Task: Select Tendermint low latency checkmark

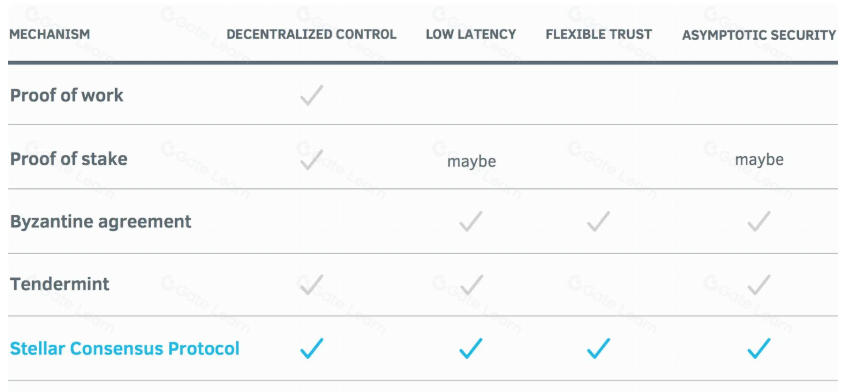Action: [470, 285]
